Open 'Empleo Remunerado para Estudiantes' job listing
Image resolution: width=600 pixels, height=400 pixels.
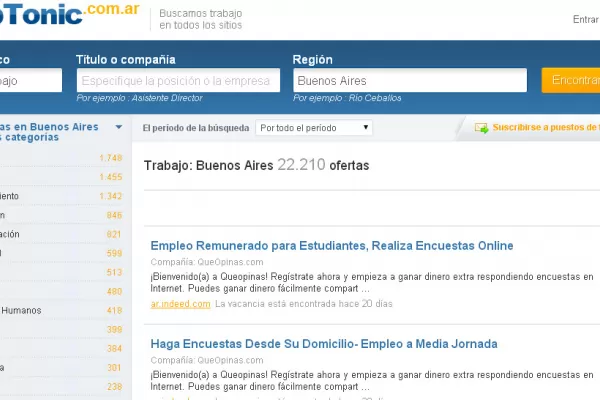332,245
